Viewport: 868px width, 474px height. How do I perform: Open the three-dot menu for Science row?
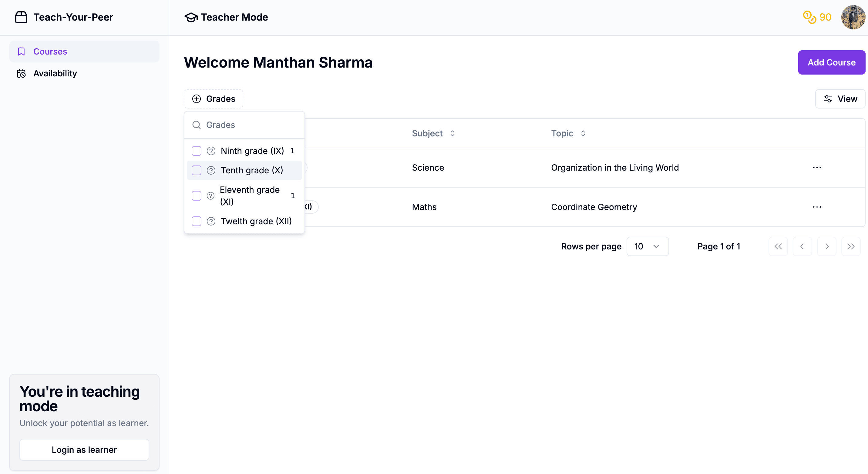(817, 168)
